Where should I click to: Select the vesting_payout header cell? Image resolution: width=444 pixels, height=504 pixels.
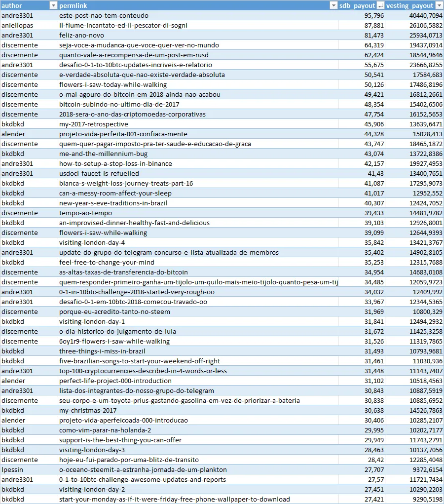coord(414,5)
